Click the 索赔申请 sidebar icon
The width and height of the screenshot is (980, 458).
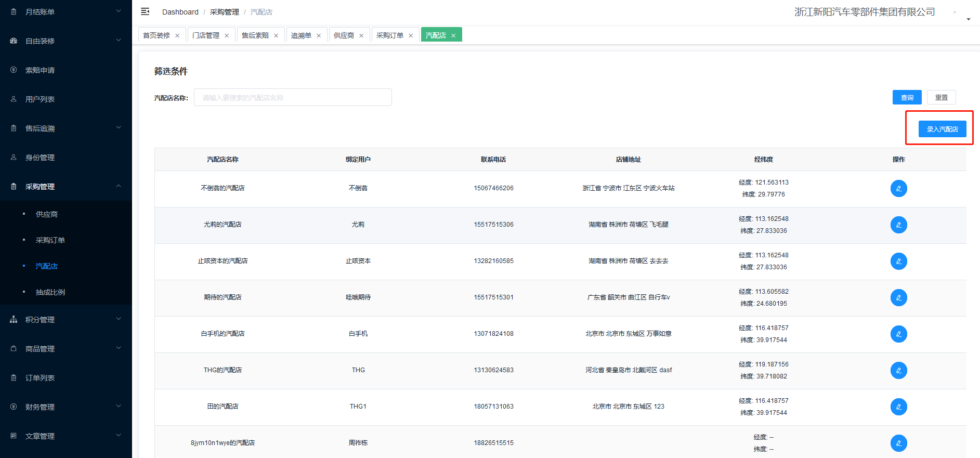14,70
